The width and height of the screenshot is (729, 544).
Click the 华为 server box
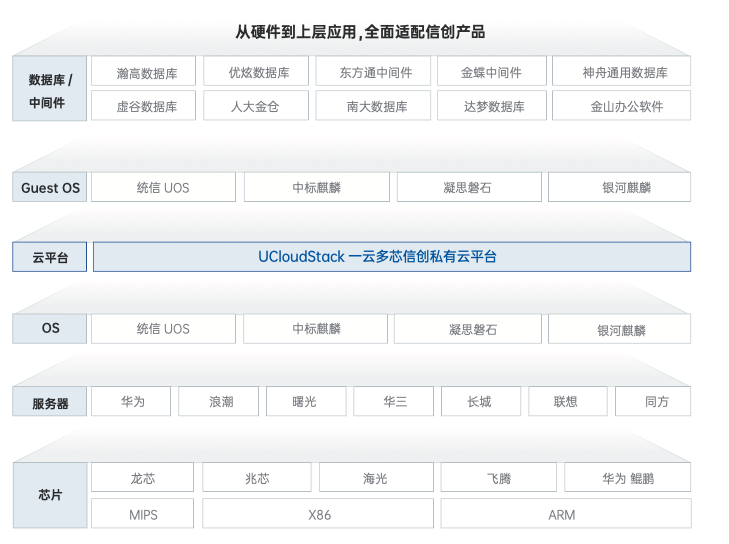point(132,402)
